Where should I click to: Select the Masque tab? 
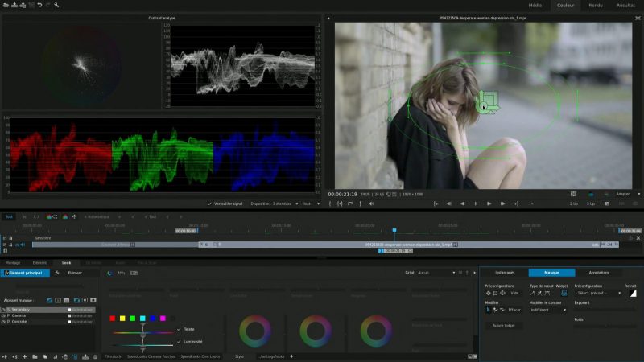point(551,273)
